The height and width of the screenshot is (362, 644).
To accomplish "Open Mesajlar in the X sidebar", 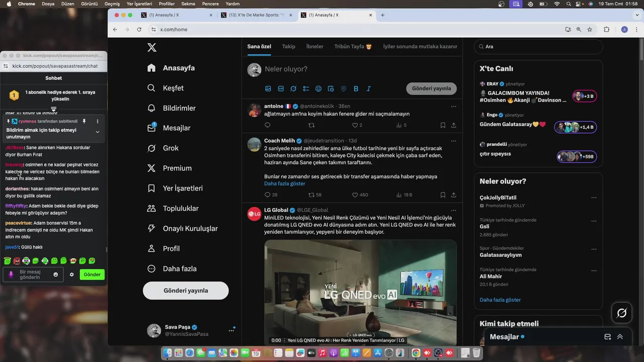I will [169, 128].
